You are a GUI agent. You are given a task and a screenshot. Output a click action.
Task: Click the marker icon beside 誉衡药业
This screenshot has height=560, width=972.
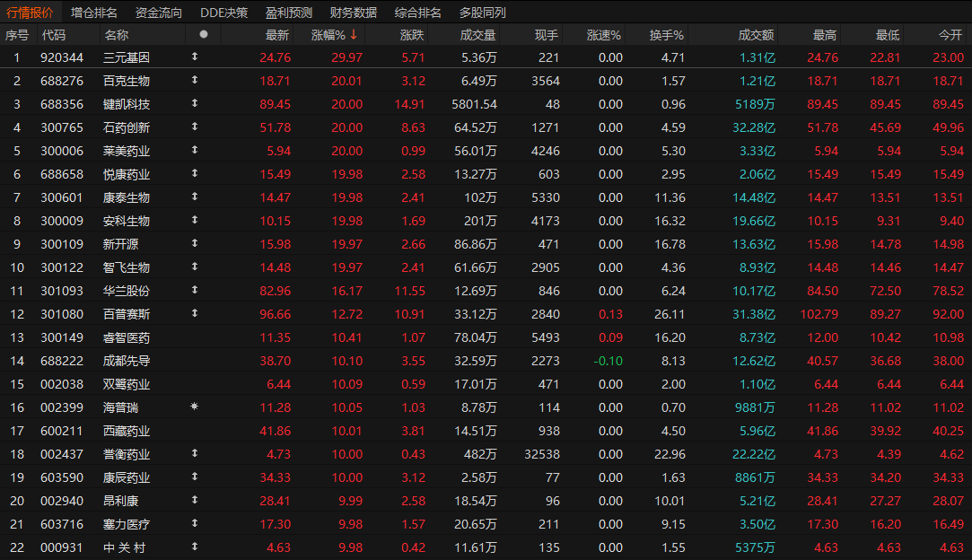click(195, 453)
